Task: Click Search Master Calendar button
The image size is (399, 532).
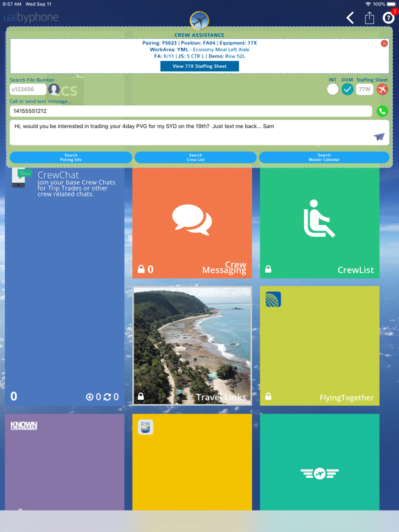Action: click(x=324, y=157)
